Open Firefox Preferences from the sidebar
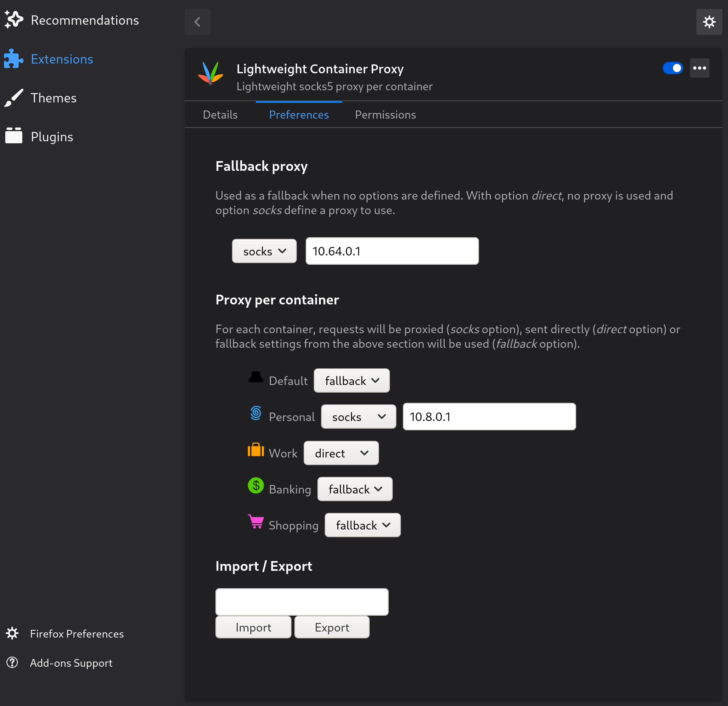This screenshot has height=706, width=728. click(x=77, y=634)
